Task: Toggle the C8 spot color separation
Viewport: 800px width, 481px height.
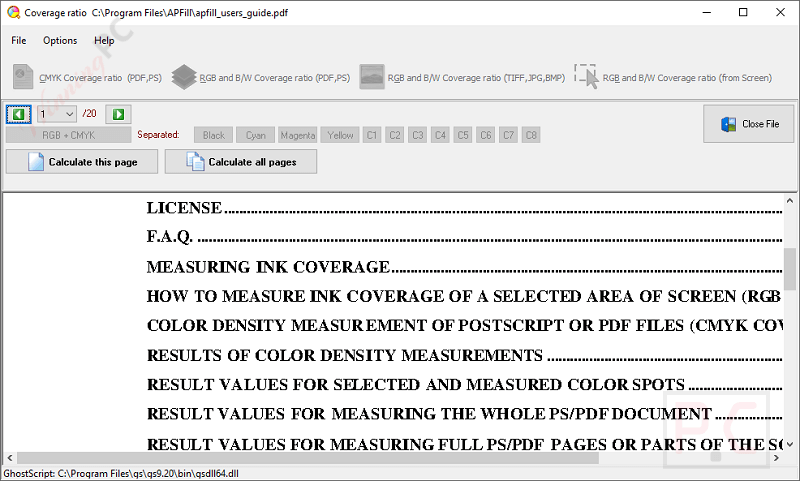Action: tap(531, 135)
